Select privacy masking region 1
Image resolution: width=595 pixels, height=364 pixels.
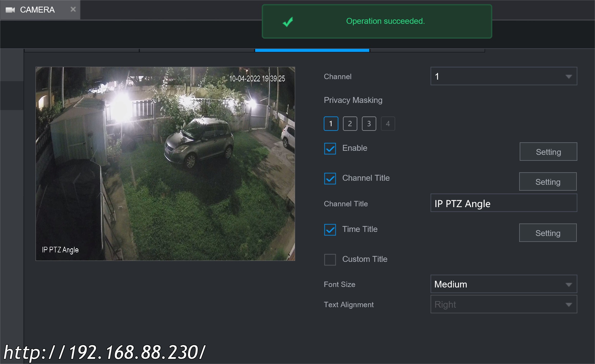coord(331,124)
